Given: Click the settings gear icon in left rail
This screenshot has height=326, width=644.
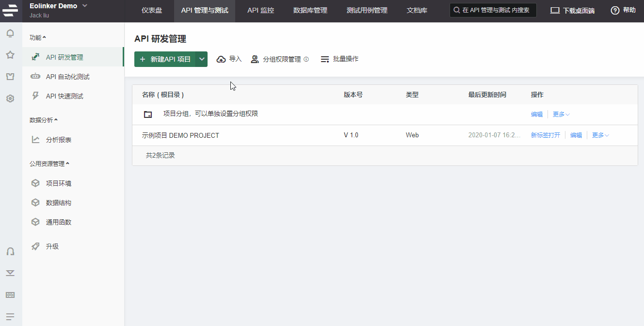Looking at the screenshot, I should pos(10,98).
